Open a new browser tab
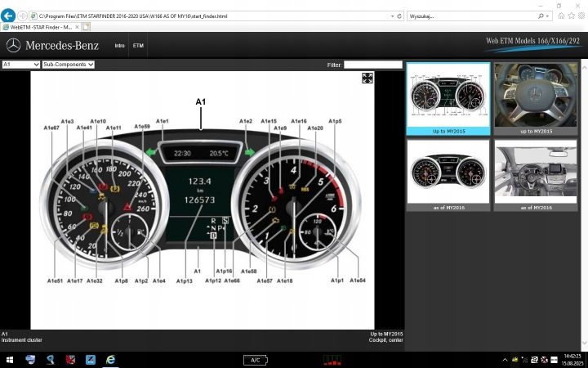588x368 pixels. click(x=87, y=27)
